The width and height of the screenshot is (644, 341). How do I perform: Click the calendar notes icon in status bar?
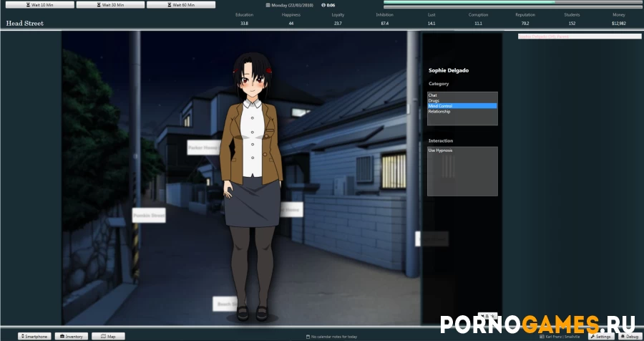308,337
